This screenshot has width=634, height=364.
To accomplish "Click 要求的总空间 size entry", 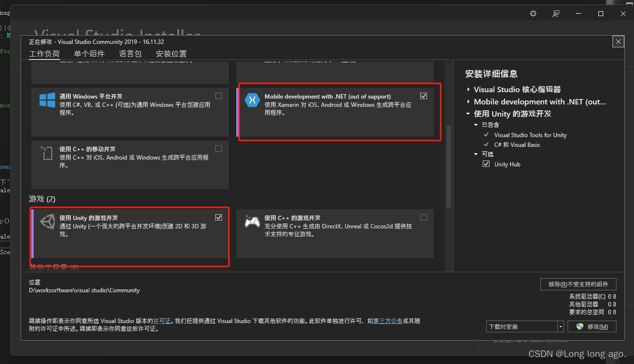I will [593, 312].
